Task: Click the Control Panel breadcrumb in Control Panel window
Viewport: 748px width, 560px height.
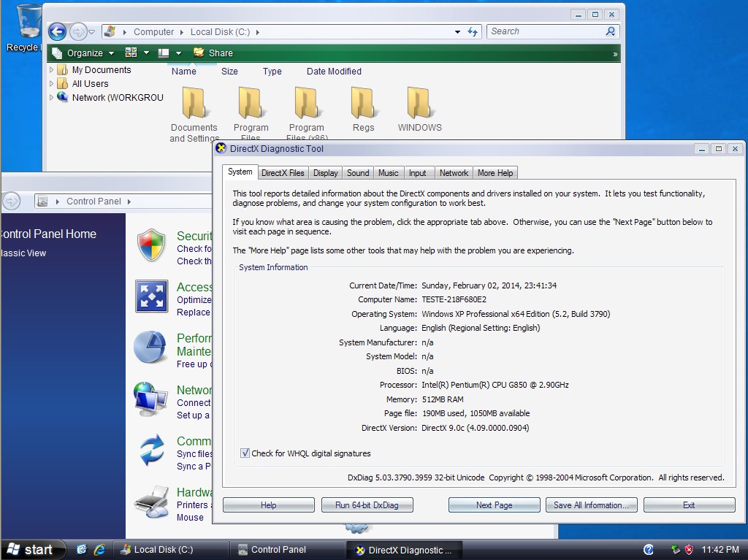Action: [x=93, y=202]
